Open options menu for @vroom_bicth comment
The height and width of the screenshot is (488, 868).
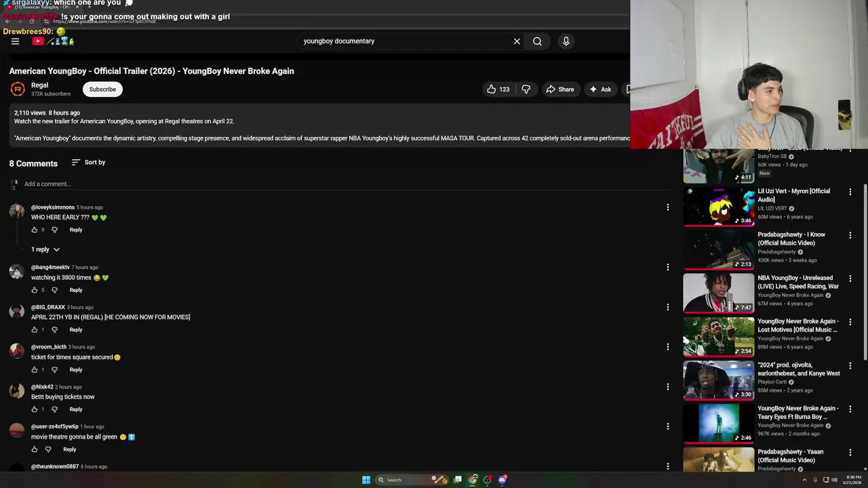667,347
